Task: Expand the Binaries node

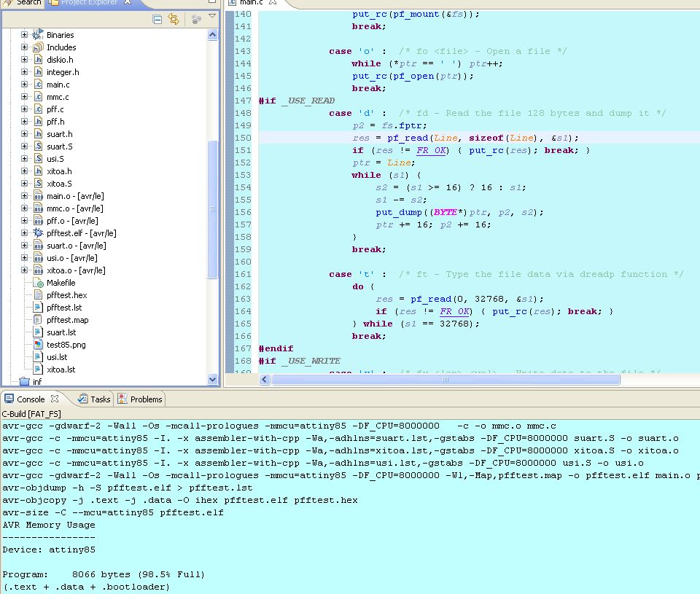Action: coord(25,34)
